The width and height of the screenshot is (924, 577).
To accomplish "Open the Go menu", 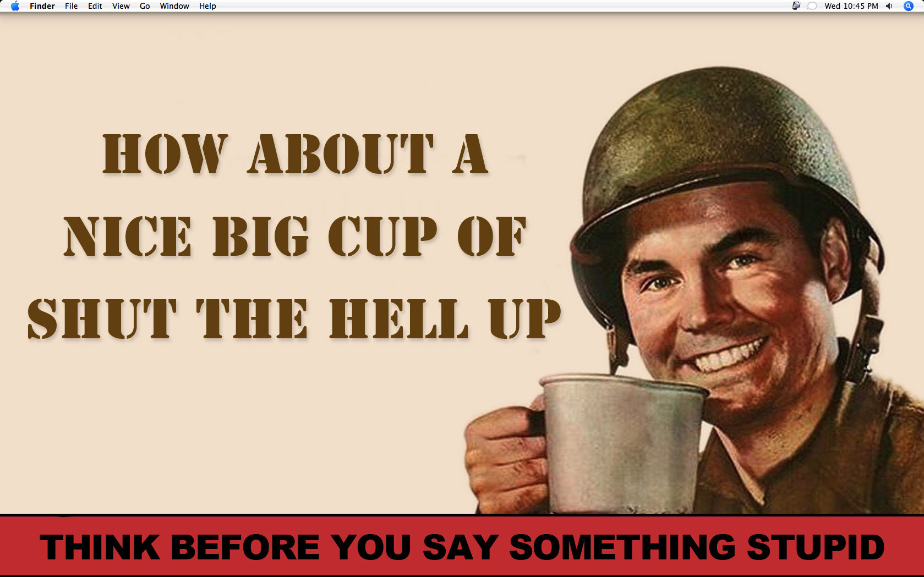I will [145, 6].
